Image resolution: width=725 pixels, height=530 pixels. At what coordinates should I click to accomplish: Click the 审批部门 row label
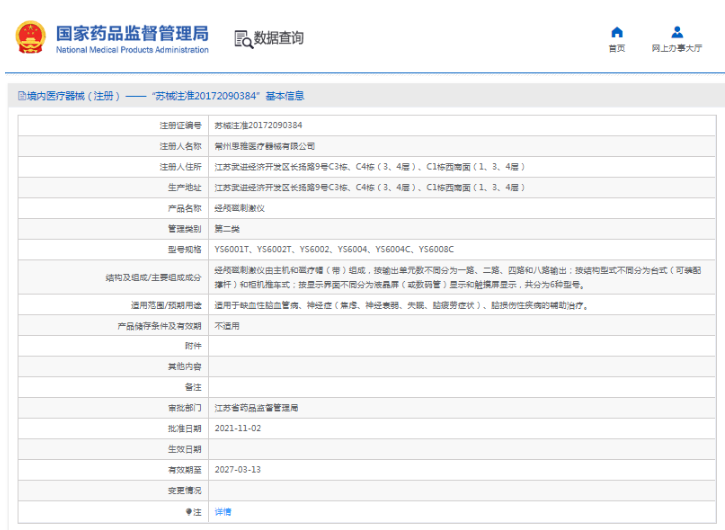pos(184,408)
